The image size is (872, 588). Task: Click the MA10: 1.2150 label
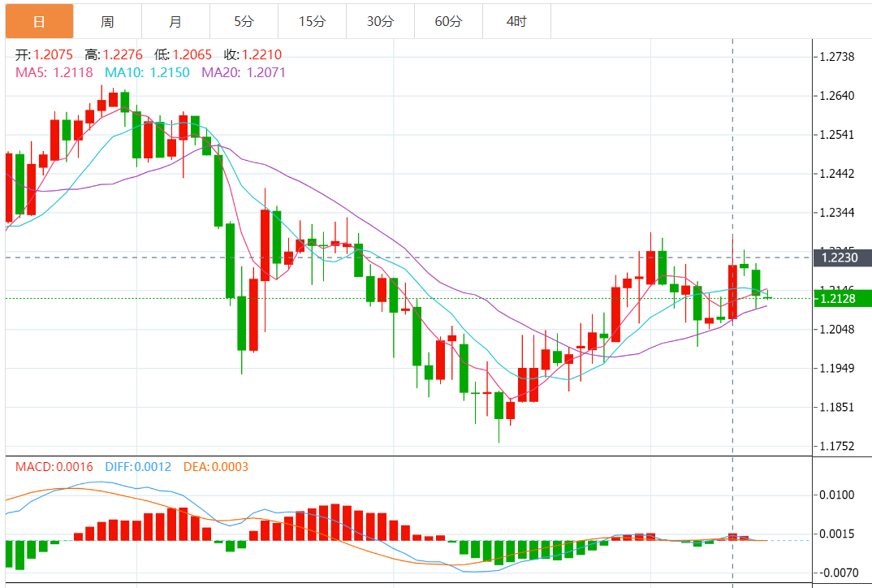(x=148, y=72)
